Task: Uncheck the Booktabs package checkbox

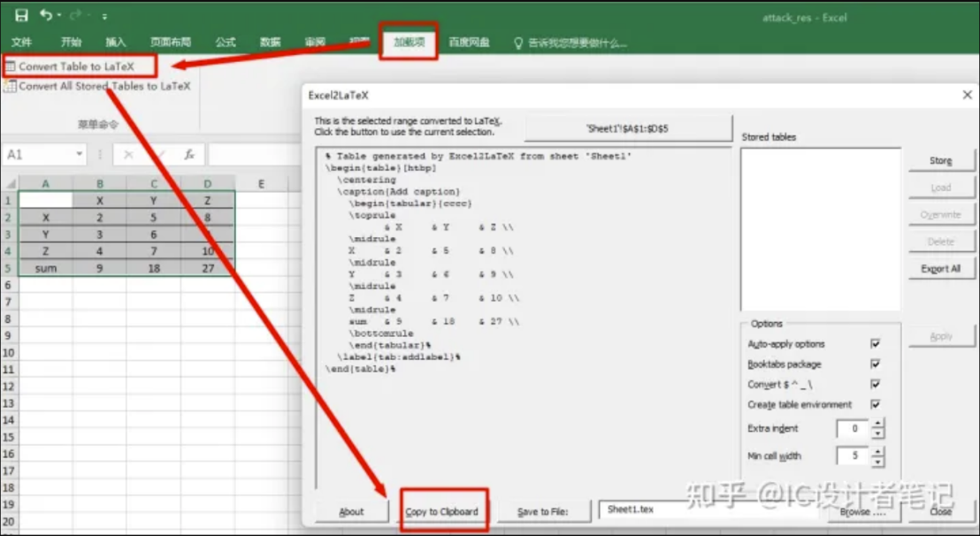Action: pyautogui.click(x=875, y=364)
